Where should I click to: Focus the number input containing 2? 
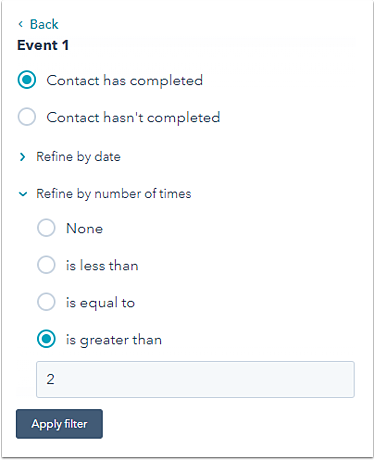[x=195, y=379]
